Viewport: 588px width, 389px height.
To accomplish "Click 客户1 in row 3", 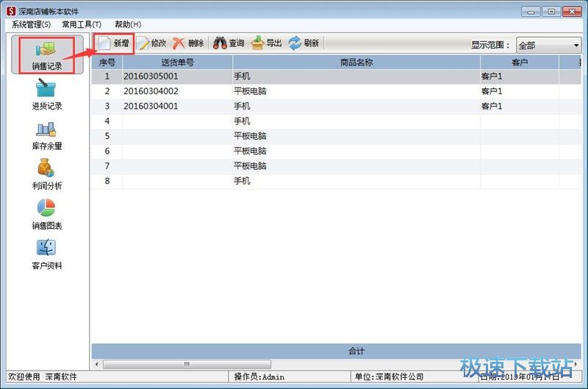I will pyautogui.click(x=492, y=106).
